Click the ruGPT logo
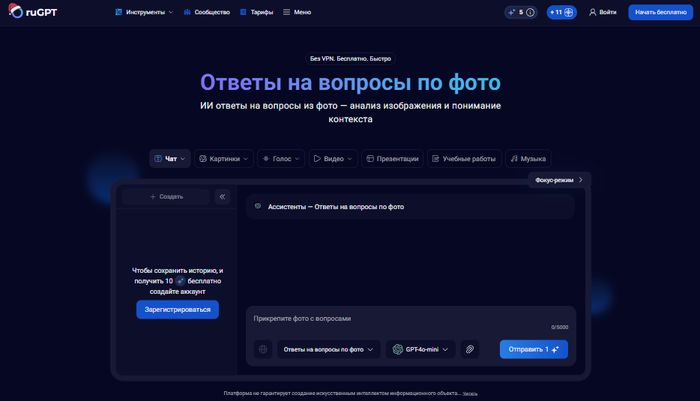 (x=32, y=12)
